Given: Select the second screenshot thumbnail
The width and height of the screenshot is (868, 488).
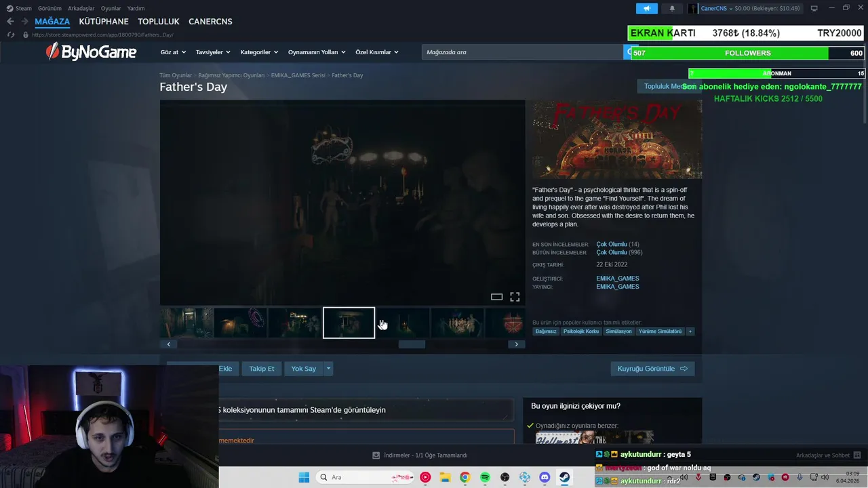Looking at the screenshot, I should click(240, 323).
